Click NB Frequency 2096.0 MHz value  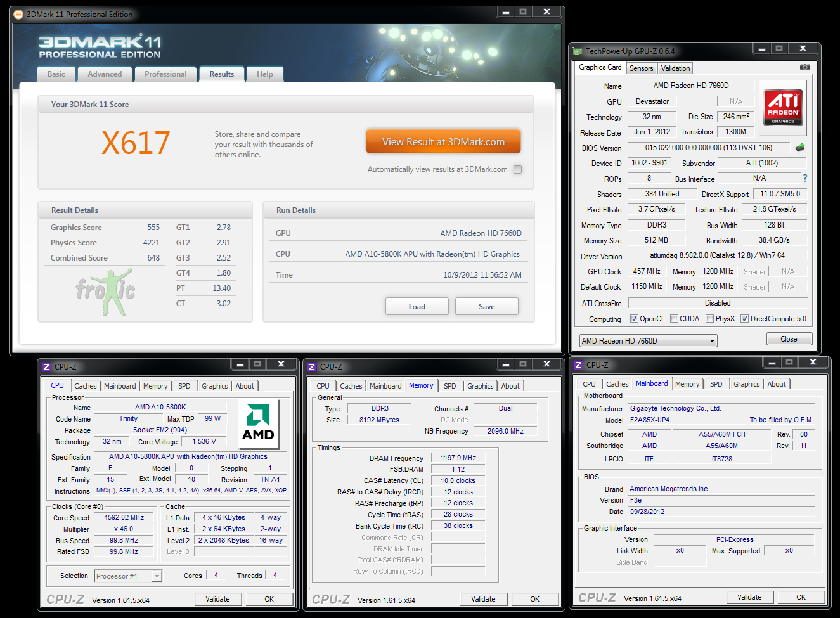505,431
